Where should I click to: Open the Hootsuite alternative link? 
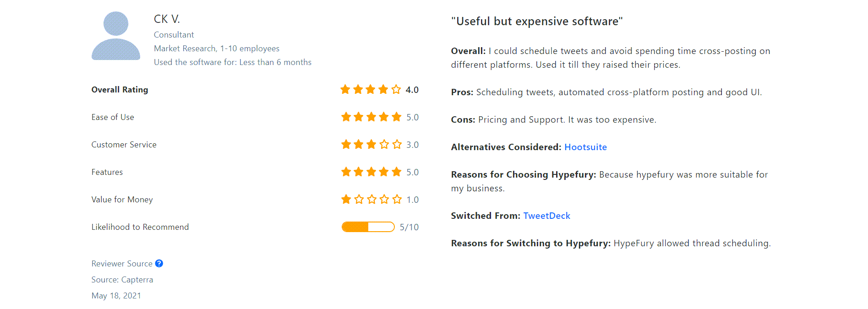pos(585,147)
